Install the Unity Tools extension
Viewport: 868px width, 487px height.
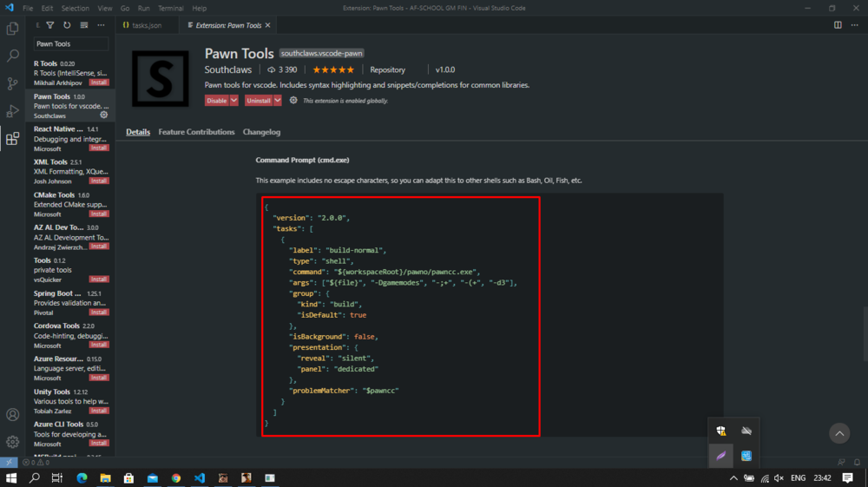pos(99,411)
